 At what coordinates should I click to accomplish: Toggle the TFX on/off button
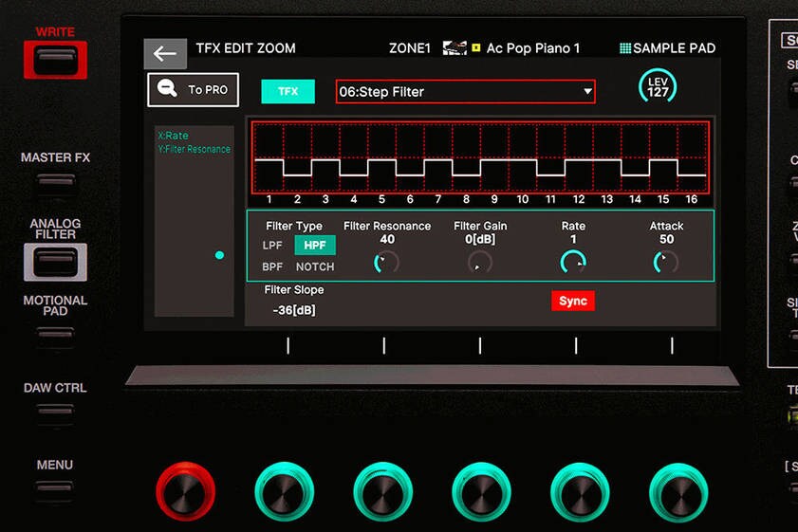click(x=288, y=91)
